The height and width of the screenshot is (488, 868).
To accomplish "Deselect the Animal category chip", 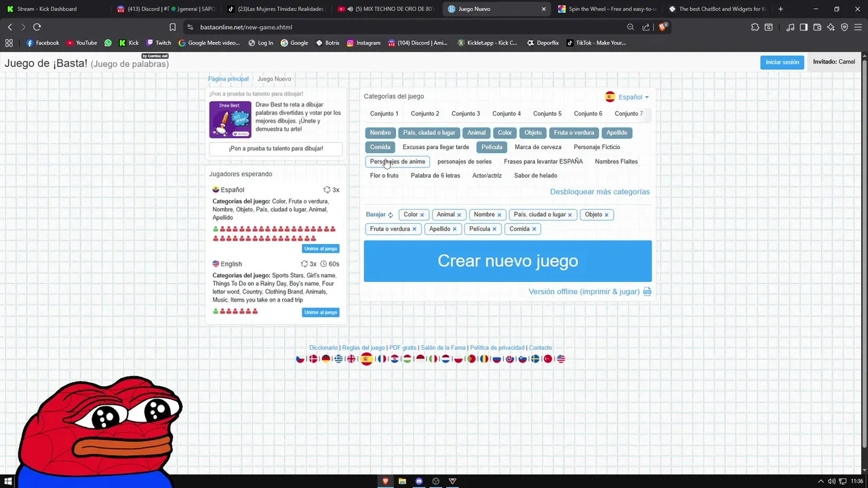I will [x=476, y=133].
